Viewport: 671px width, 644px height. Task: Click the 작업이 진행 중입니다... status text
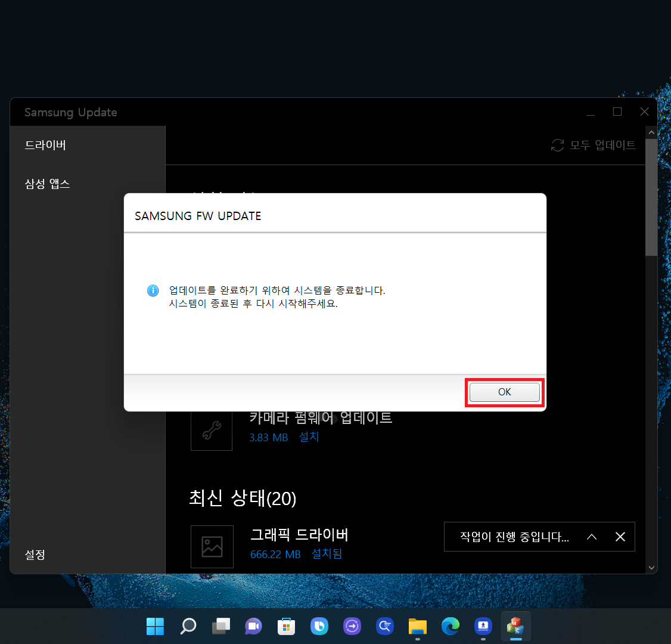[514, 537]
